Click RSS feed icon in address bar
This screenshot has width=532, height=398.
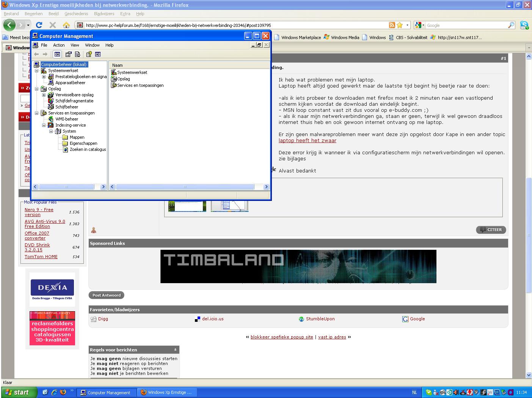coord(392,25)
